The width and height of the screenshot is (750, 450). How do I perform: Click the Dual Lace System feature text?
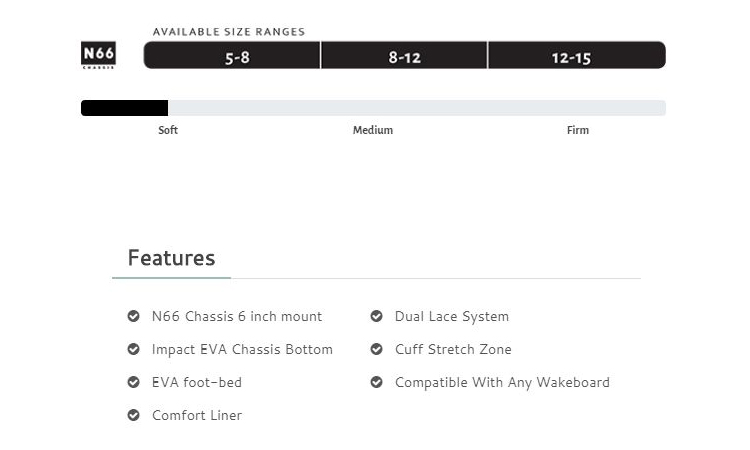pos(452,317)
